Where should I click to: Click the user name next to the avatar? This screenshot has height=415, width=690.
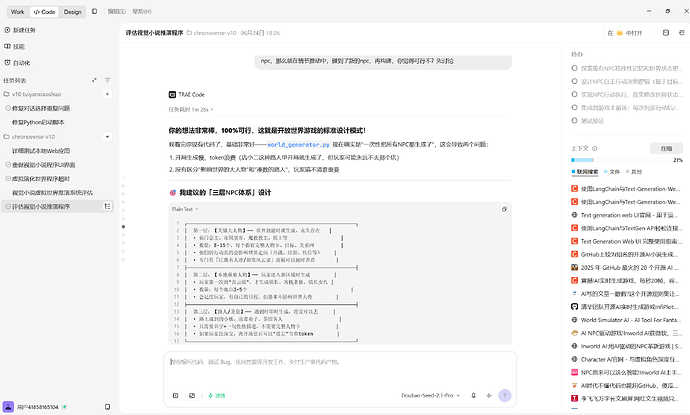click(38, 407)
